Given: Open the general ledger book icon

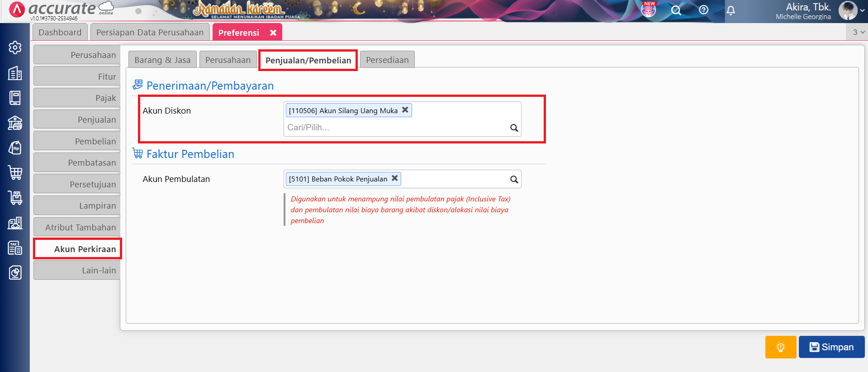Looking at the screenshot, I should point(15,98).
